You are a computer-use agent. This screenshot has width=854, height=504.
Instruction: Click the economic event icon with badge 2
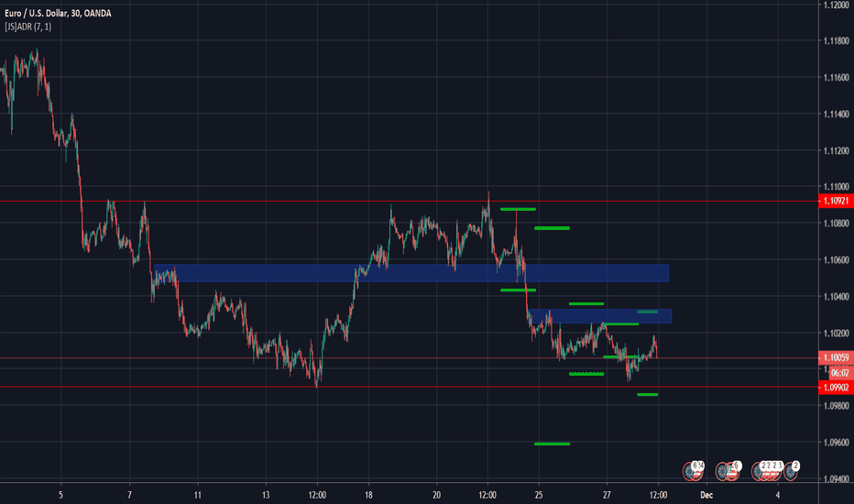click(x=790, y=471)
